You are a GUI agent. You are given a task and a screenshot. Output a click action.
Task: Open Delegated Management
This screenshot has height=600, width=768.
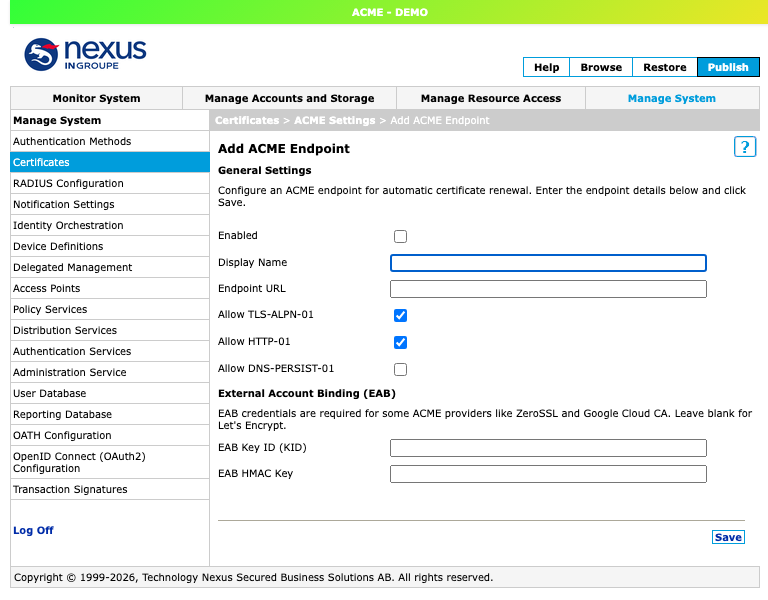tap(110, 267)
